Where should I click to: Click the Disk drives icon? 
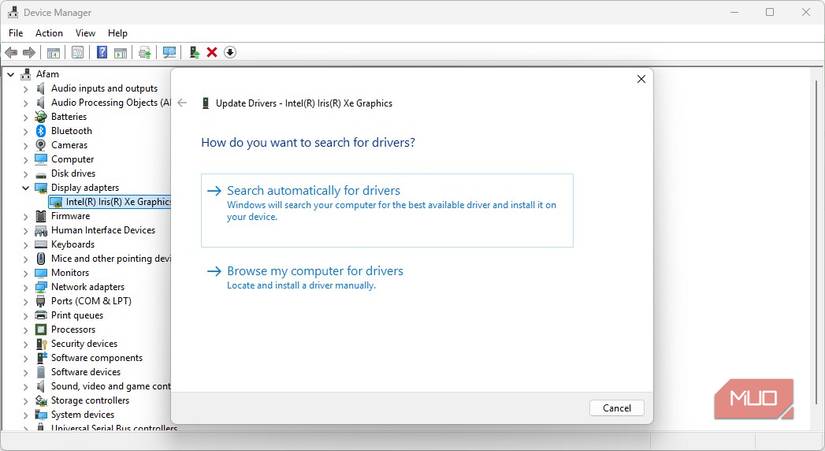coord(41,174)
